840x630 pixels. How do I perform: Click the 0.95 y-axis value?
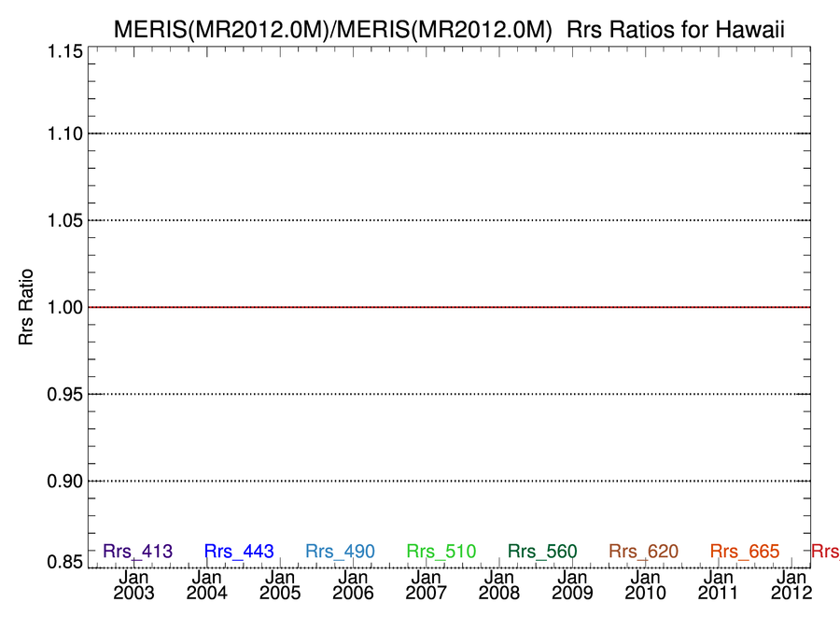point(65,394)
